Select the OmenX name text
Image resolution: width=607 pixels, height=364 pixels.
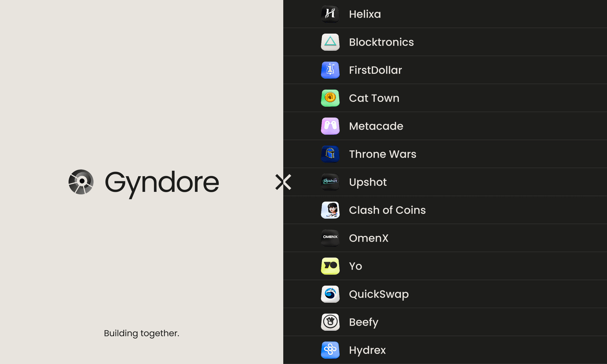coord(368,238)
